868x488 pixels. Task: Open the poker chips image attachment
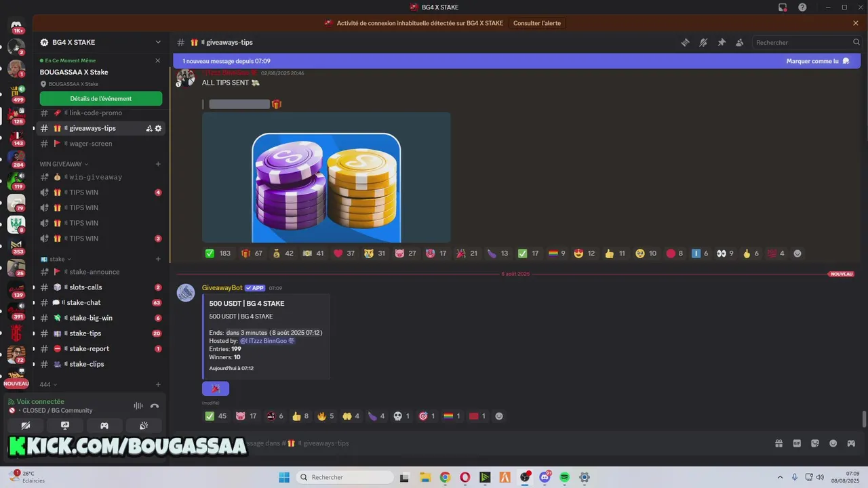click(x=326, y=177)
